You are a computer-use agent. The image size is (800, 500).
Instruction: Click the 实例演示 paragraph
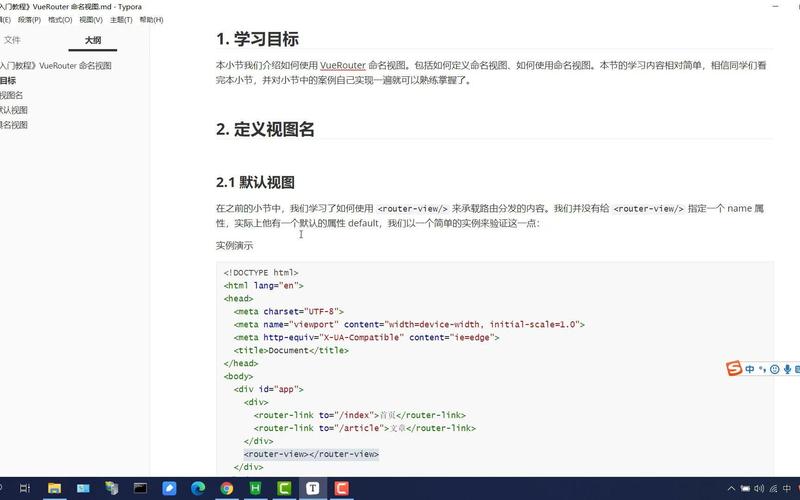point(234,245)
